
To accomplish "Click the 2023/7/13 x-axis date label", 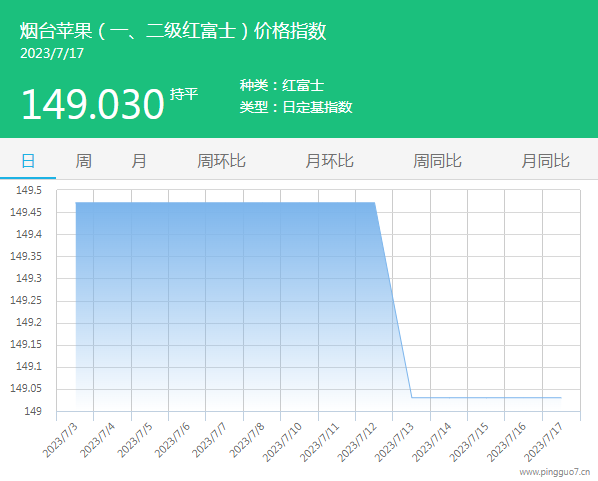I will (394, 442).
